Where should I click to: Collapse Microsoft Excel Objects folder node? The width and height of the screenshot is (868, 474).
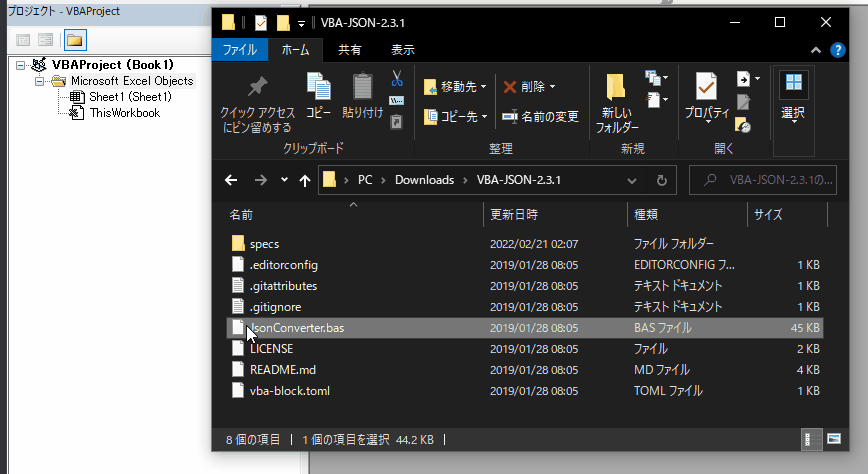(x=39, y=81)
